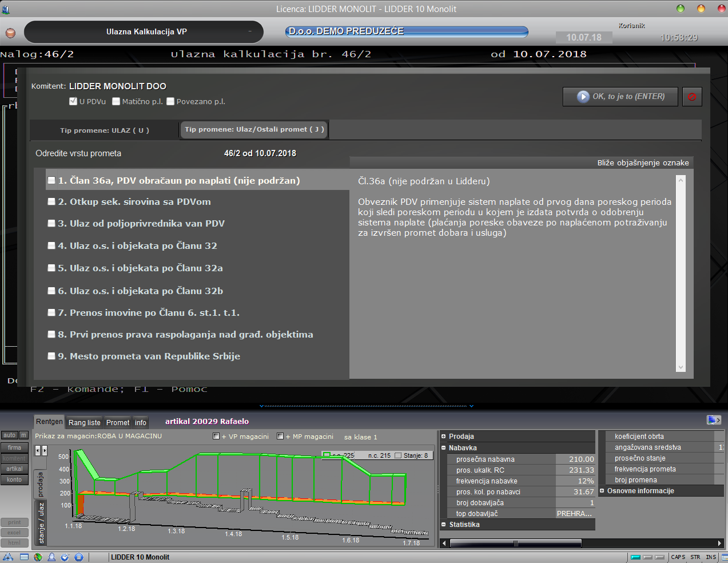
Task: Select the Tip promene: Ulaz/Ostali promet ( J ) tab
Action: click(254, 129)
